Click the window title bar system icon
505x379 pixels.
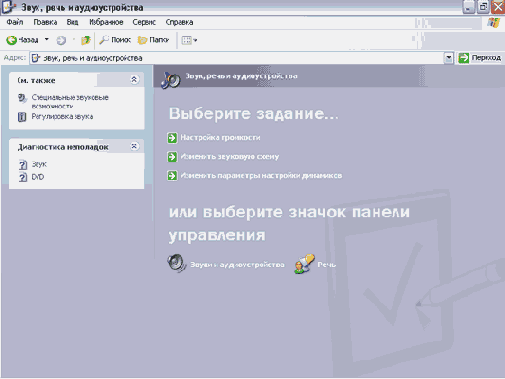click(x=8, y=7)
